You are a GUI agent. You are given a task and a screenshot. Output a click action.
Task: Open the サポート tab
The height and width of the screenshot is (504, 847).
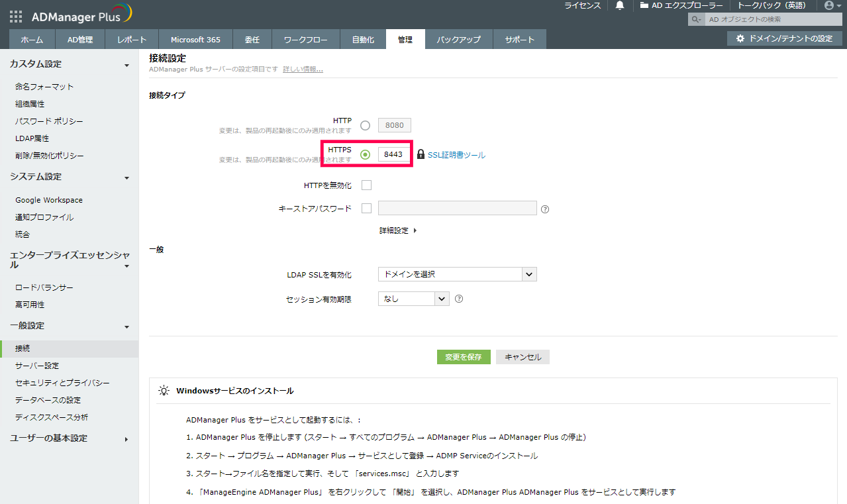[x=520, y=39]
